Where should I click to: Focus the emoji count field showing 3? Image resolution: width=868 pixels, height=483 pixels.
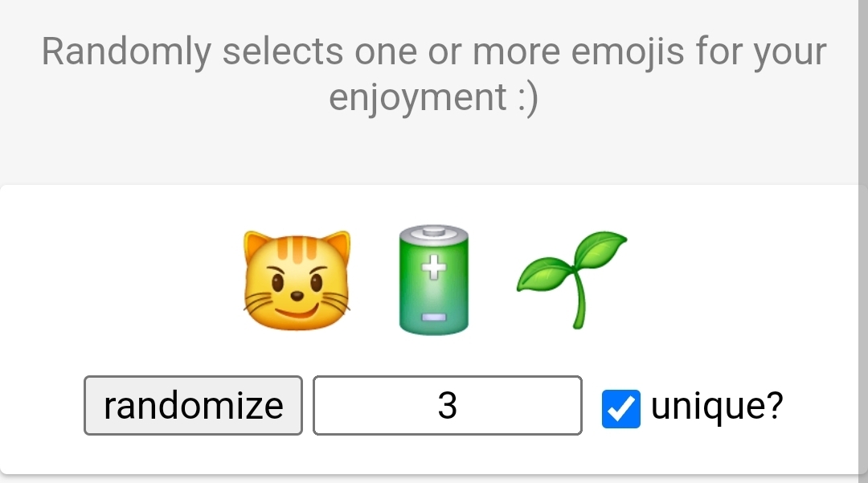(x=447, y=406)
